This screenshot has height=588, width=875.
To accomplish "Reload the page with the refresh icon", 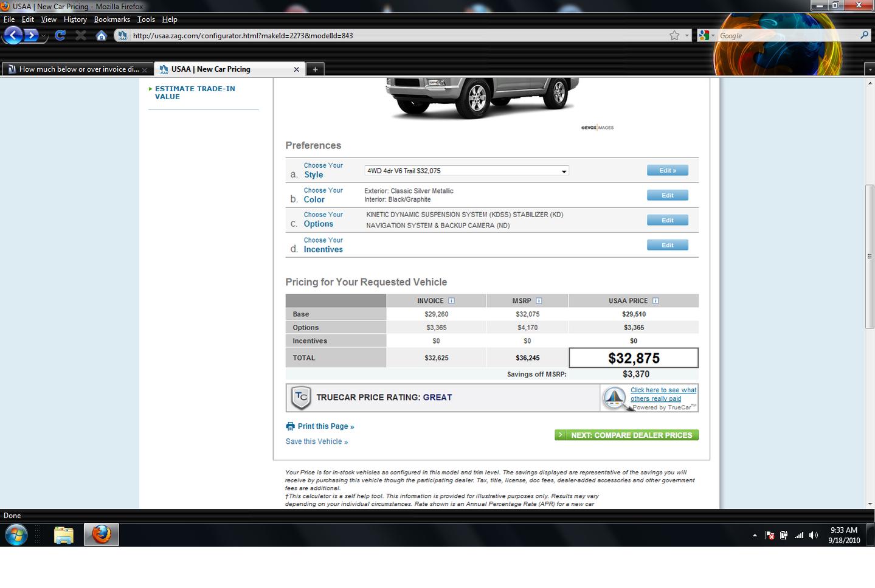I will tap(60, 35).
